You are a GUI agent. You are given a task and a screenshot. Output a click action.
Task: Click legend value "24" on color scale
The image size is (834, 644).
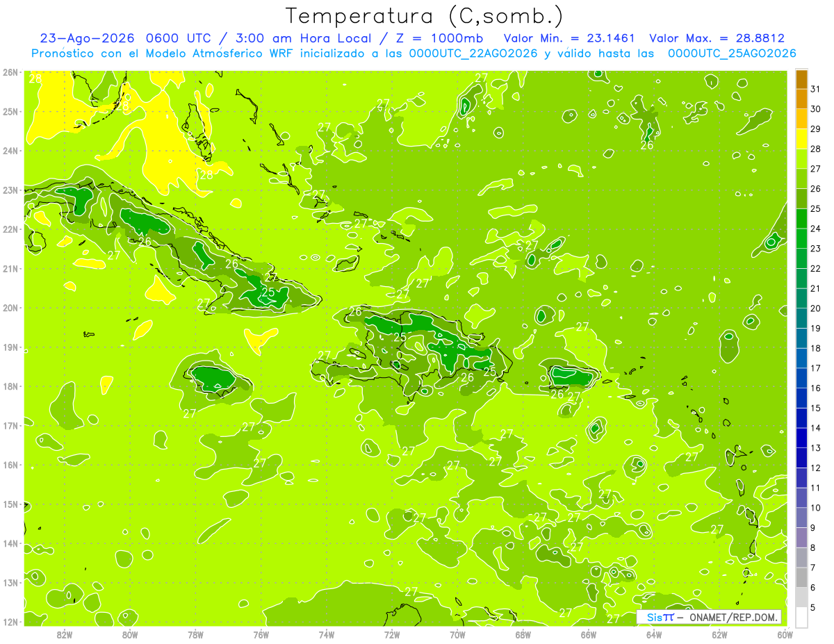[x=815, y=229]
